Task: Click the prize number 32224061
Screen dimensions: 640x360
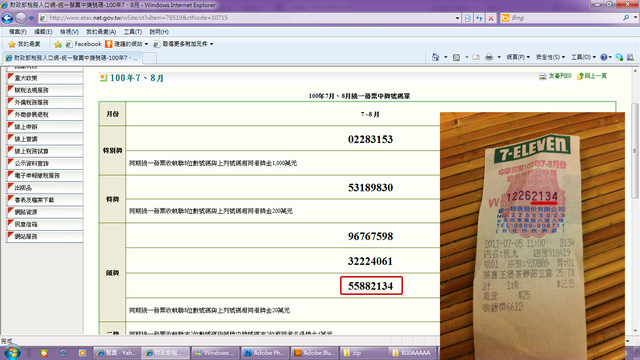Action: [x=370, y=261]
